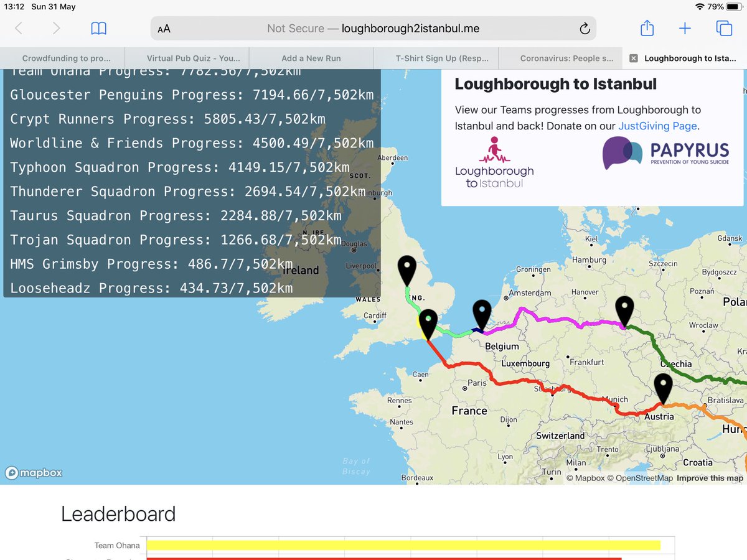Click Team Ohana yellow leaderboard bar

(x=403, y=546)
